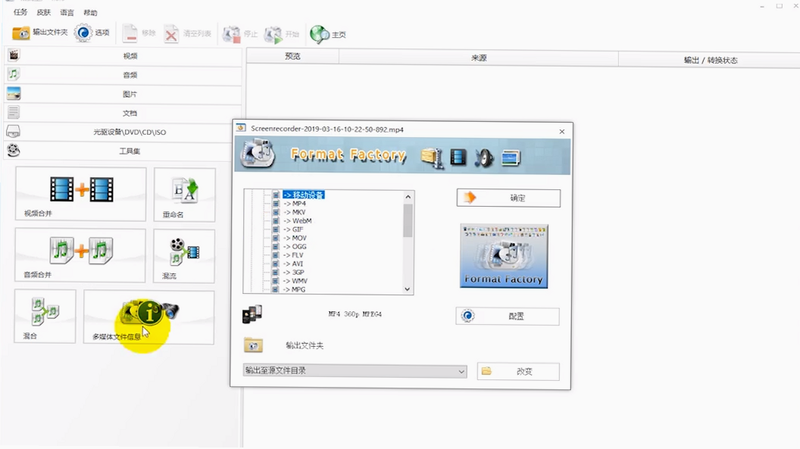The width and height of the screenshot is (800, 449).
Task: Open the 混流 mux tool
Action: [x=184, y=256]
